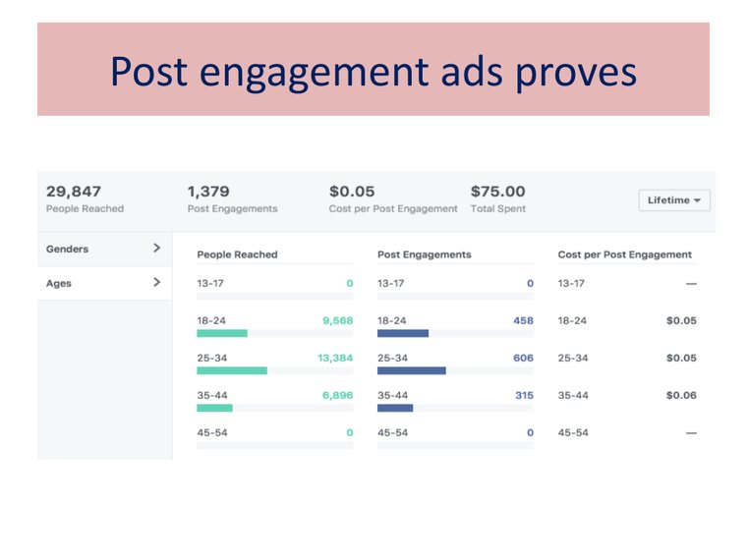The image size is (747, 560).
Task: Click the 13-17 label under Cost per Post Engagement
Action: (571, 283)
